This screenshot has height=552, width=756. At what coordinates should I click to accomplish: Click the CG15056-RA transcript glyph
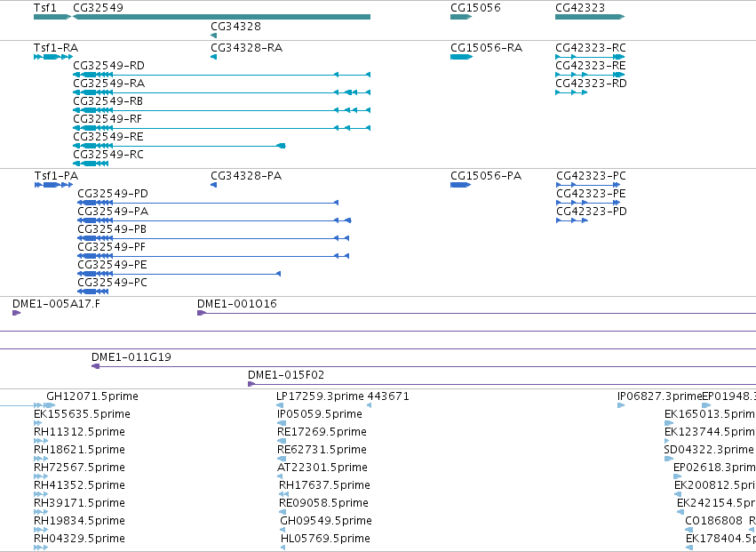461,57
